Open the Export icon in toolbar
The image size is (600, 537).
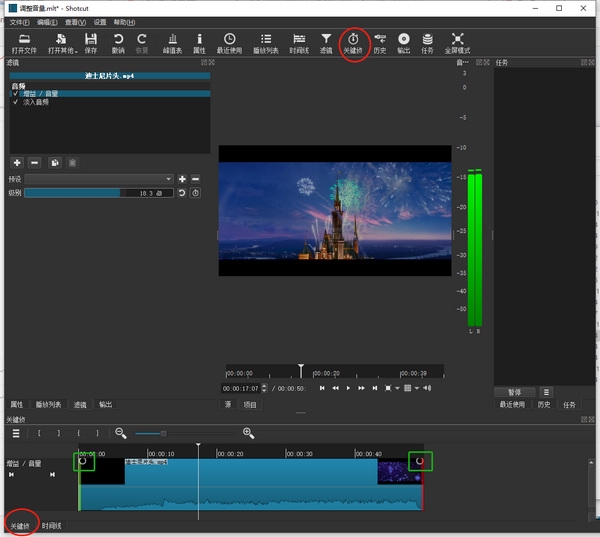click(x=403, y=43)
